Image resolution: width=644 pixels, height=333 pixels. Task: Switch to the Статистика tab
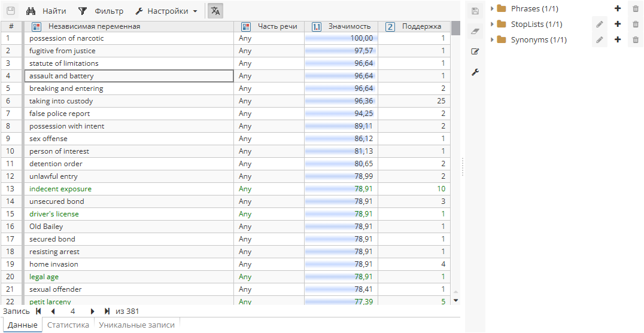pyautogui.click(x=68, y=325)
